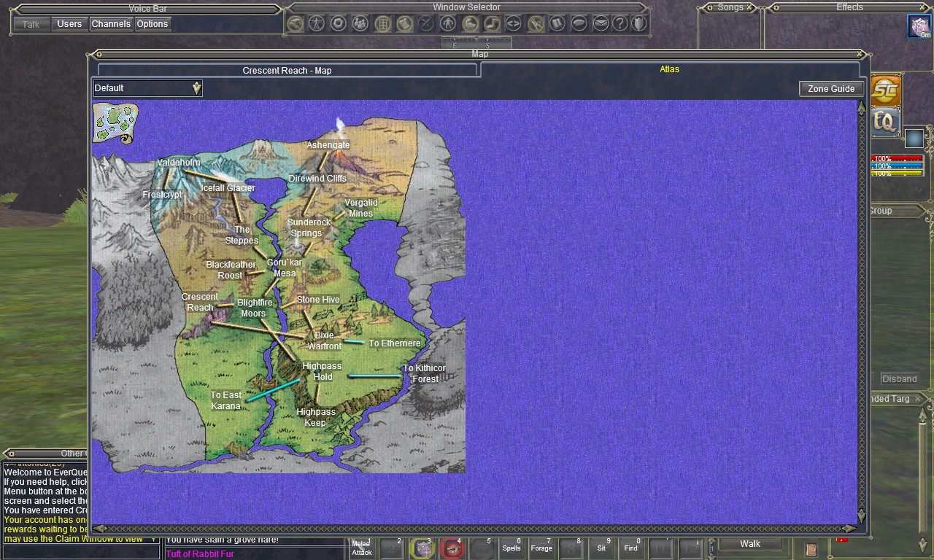Open the SC marketplace button
The height and width of the screenshot is (560, 934).
(x=886, y=90)
